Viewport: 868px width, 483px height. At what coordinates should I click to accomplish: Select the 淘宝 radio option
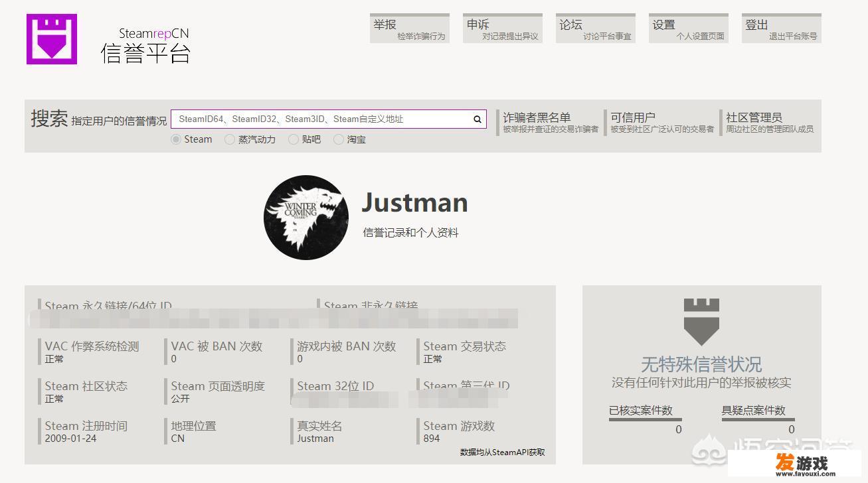[339, 139]
